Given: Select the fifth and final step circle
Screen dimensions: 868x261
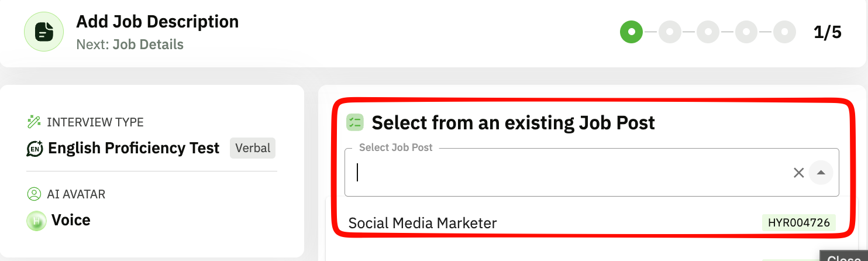Looking at the screenshot, I should [x=784, y=32].
